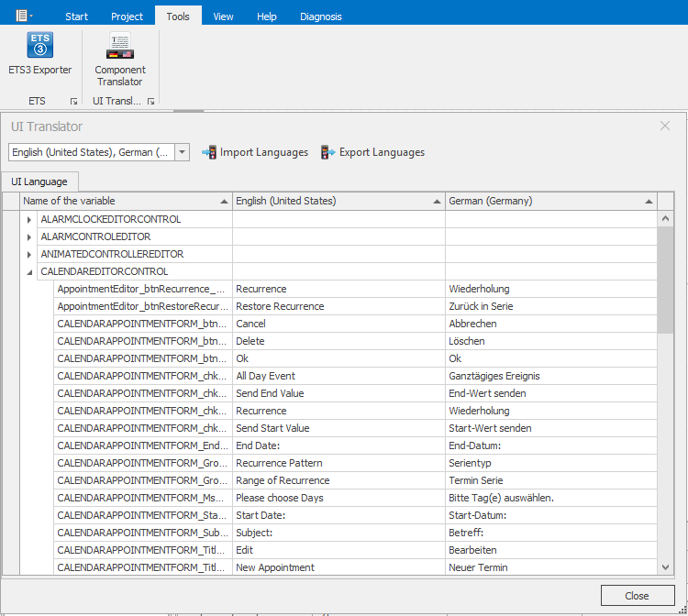Click the English cell 'Cancel'
The height and width of the screenshot is (616, 688).
coord(338,324)
